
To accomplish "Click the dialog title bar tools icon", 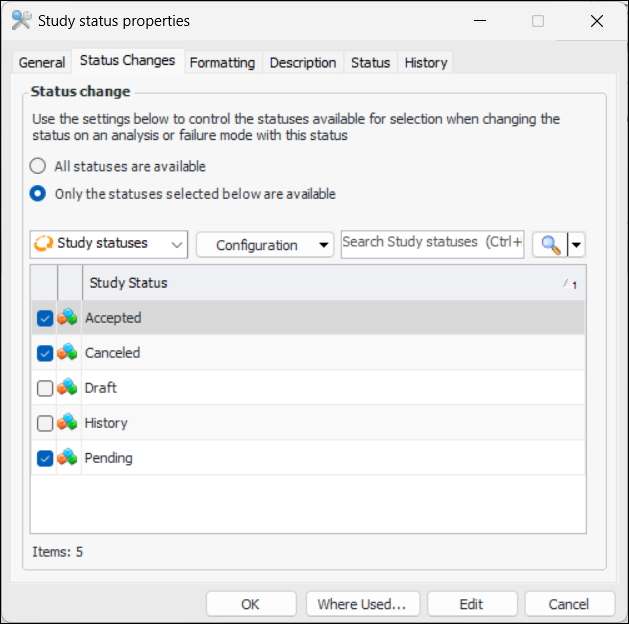I will pos(22,20).
